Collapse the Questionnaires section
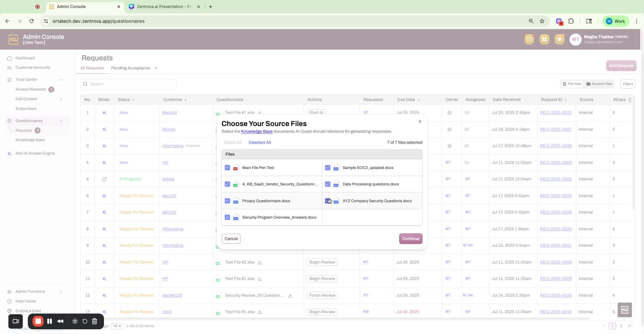Screen dimensions: 644x334 (x=61, y=121)
